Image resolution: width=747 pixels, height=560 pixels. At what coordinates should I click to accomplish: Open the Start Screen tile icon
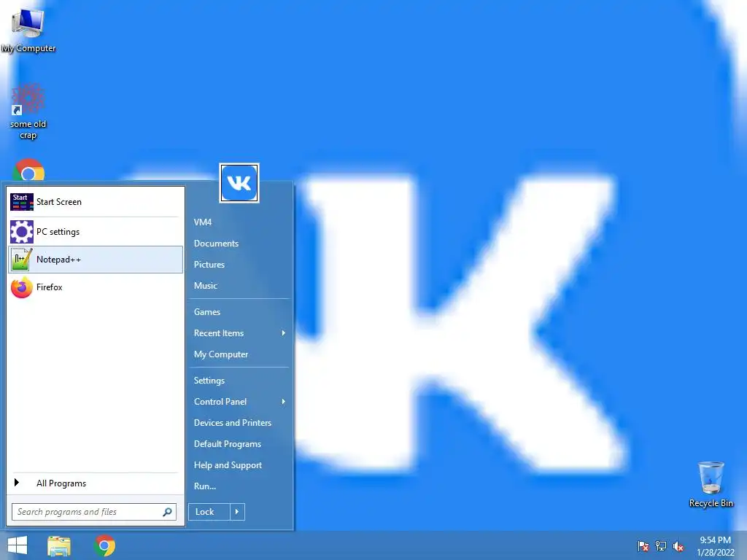[21, 202]
